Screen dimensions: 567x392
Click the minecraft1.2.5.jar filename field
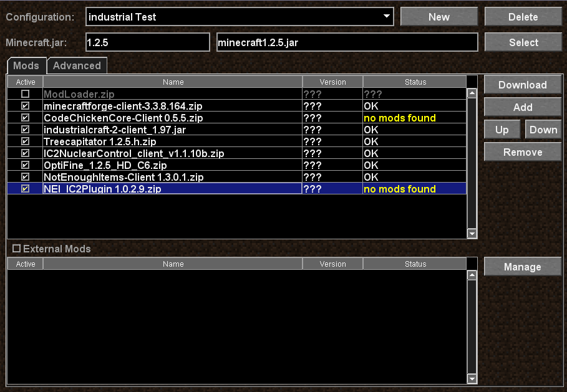point(347,42)
